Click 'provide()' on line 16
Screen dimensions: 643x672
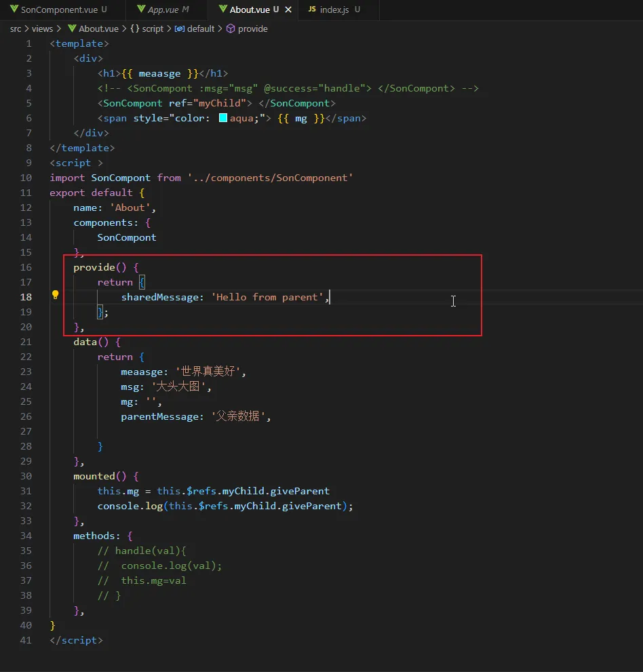[100, 267]
